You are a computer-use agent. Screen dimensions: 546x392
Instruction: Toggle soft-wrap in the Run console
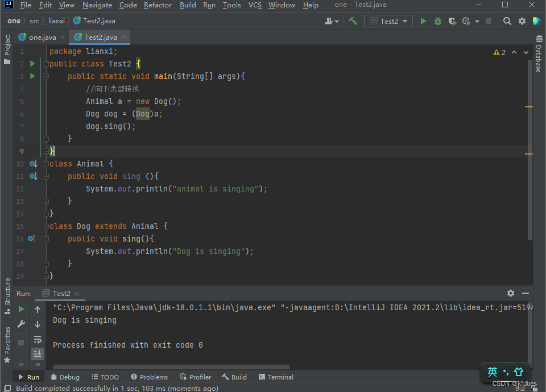pyautogui.click(x=38, y=339)
